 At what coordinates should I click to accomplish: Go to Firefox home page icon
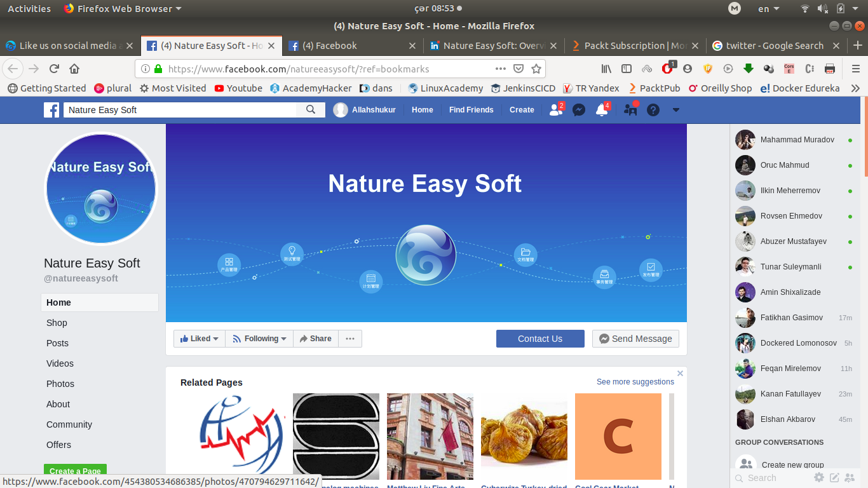[x=74, y=69]
